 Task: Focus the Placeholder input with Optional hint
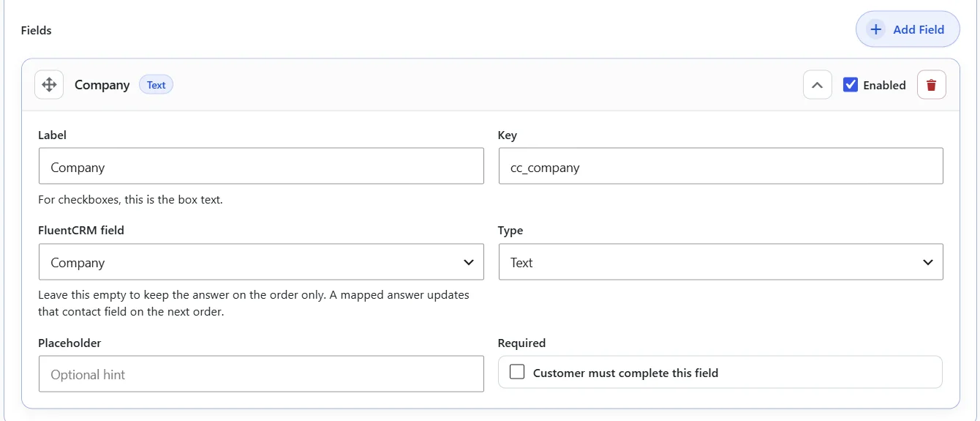(261, 373)
